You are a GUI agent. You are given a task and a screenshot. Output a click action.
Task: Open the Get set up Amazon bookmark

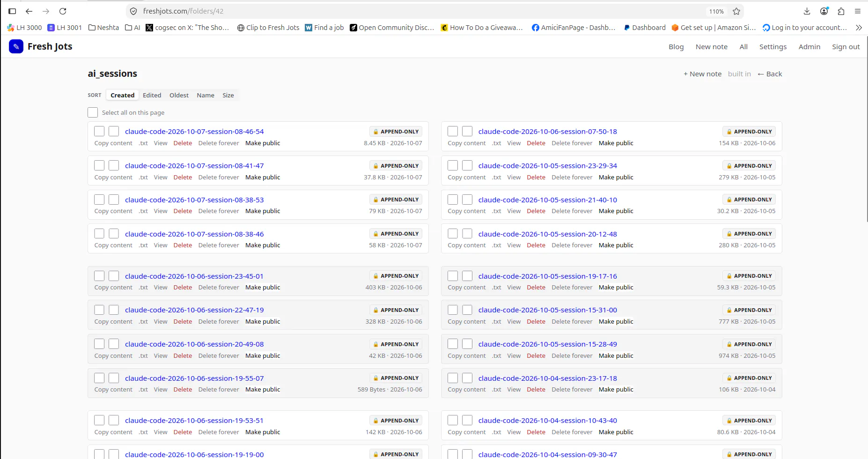point(714,28)
